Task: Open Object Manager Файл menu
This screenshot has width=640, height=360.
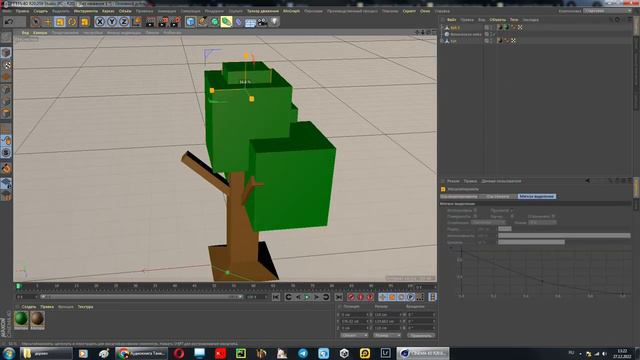Action: point(451,20)
